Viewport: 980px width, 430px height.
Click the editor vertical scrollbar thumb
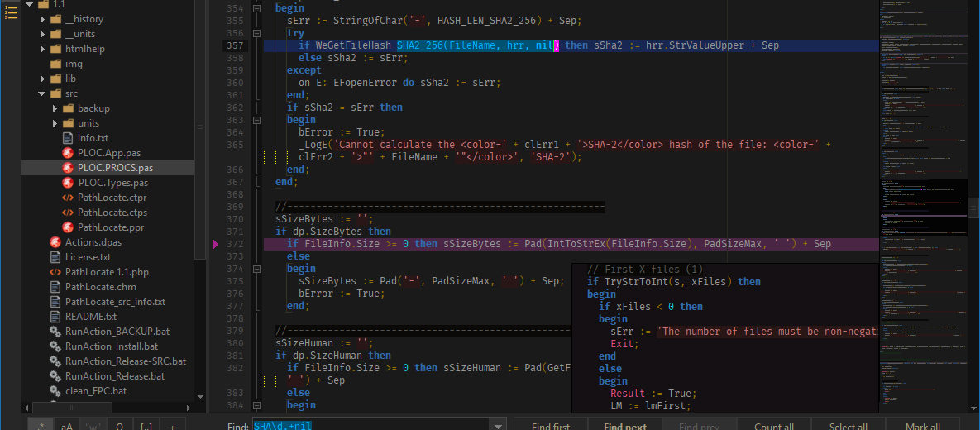[973, 207]
